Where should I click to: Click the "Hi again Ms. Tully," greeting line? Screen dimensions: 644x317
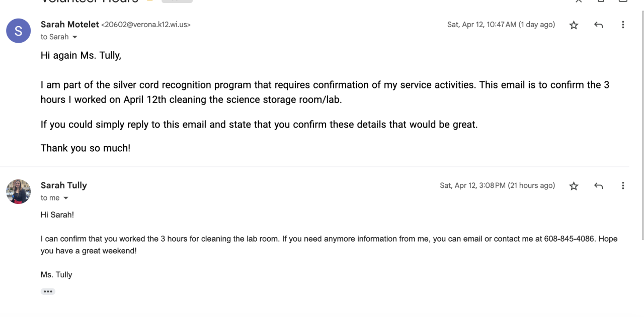coord(81,55)
